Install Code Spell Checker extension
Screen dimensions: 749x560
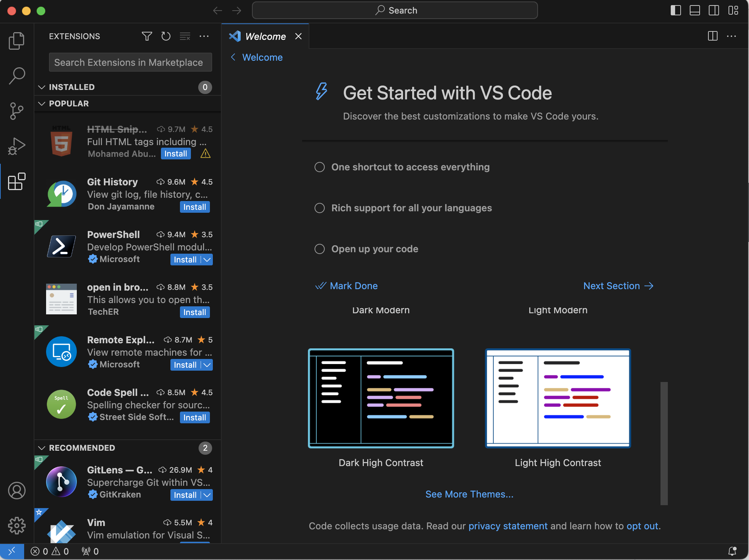[x=195, y=417]
